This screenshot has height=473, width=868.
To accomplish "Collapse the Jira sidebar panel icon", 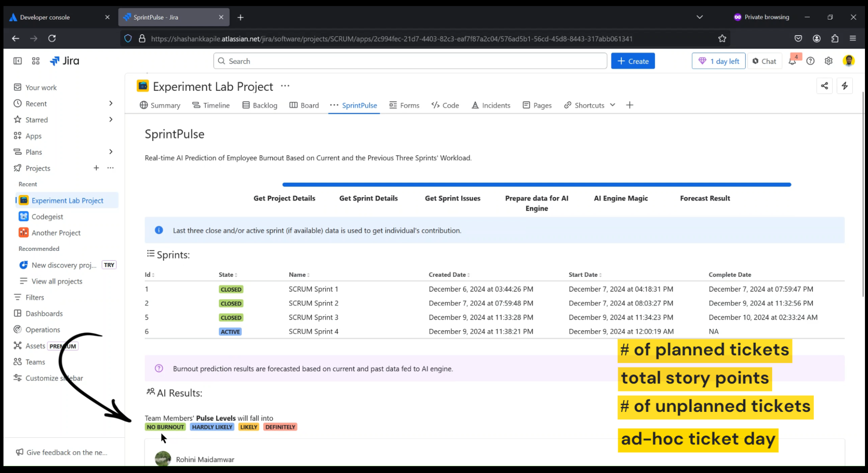I will (17, 61).
